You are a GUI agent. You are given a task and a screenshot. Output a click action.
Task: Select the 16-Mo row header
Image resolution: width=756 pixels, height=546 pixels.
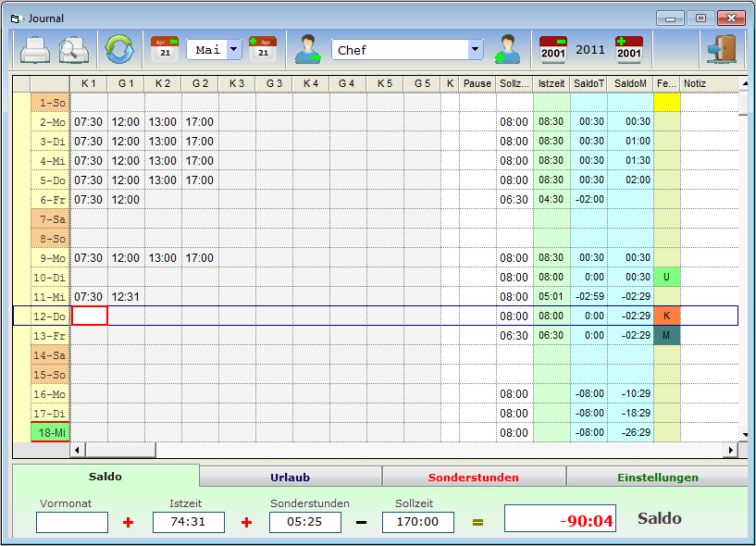(x=50, y=393)
